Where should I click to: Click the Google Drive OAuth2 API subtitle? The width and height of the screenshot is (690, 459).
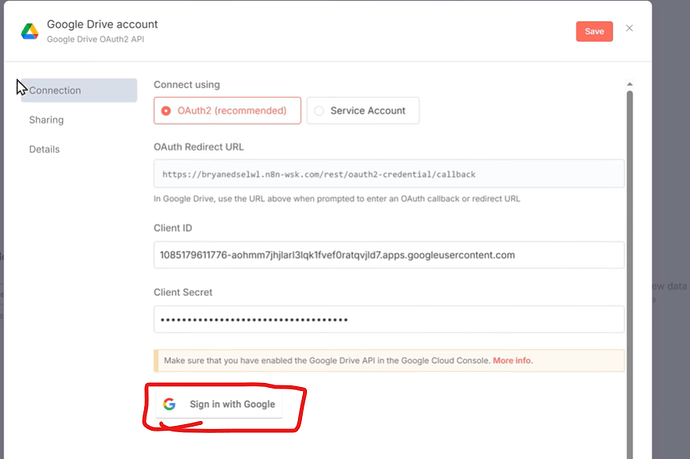pos(96,39)
